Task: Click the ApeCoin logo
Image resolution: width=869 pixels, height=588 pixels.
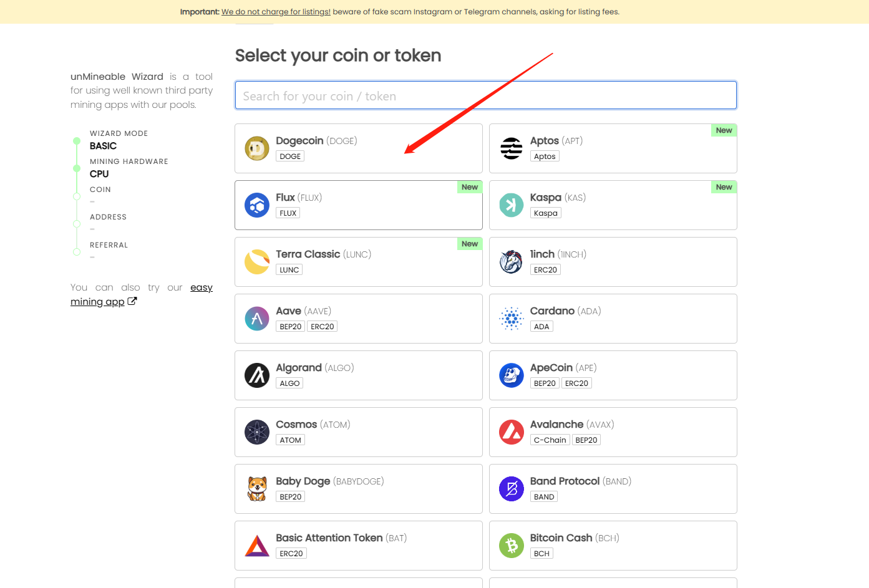Action: point(512,375)
